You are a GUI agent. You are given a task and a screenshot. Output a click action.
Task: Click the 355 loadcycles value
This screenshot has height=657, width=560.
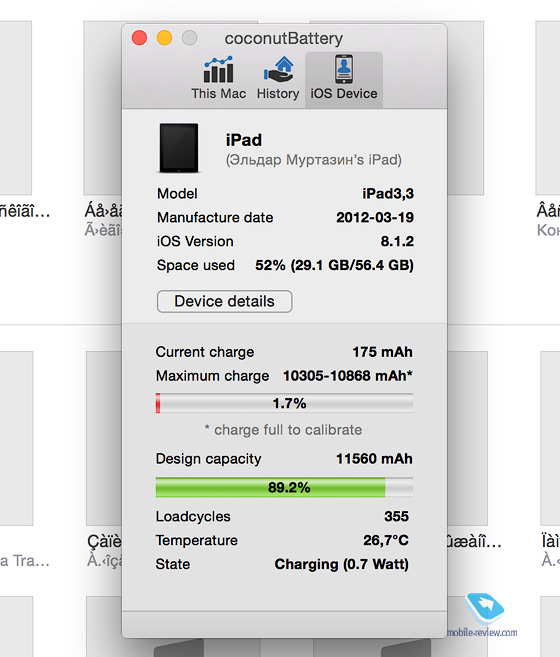(x=397, y=517)
